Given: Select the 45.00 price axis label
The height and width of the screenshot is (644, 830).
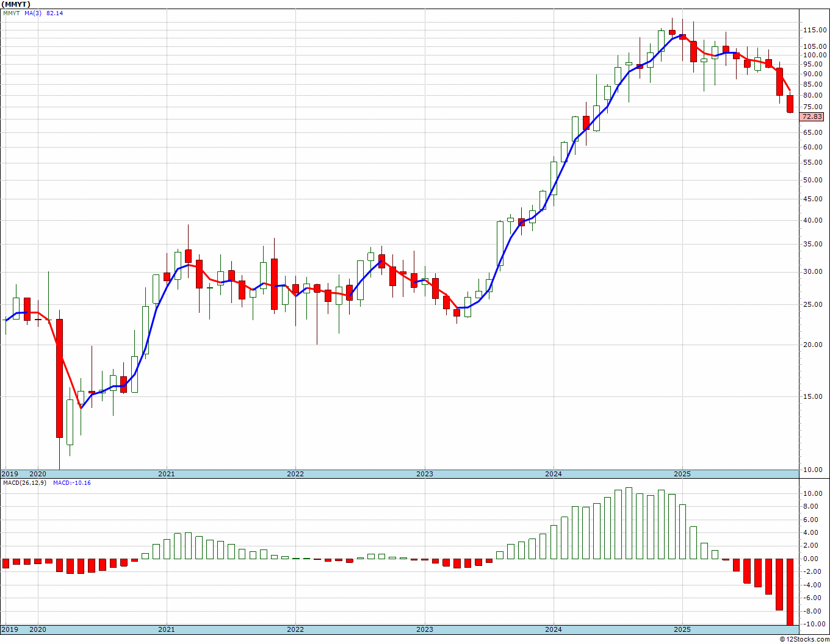Looking at the screenshot, I should [813, 199].
